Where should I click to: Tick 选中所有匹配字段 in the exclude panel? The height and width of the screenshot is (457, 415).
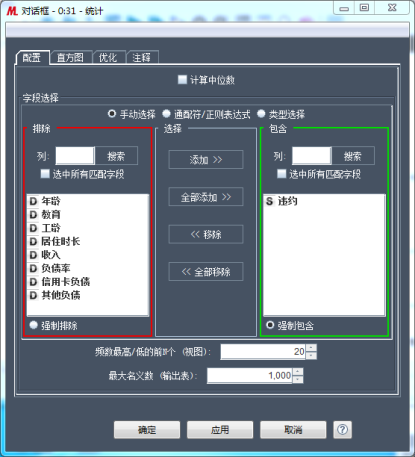45,174
